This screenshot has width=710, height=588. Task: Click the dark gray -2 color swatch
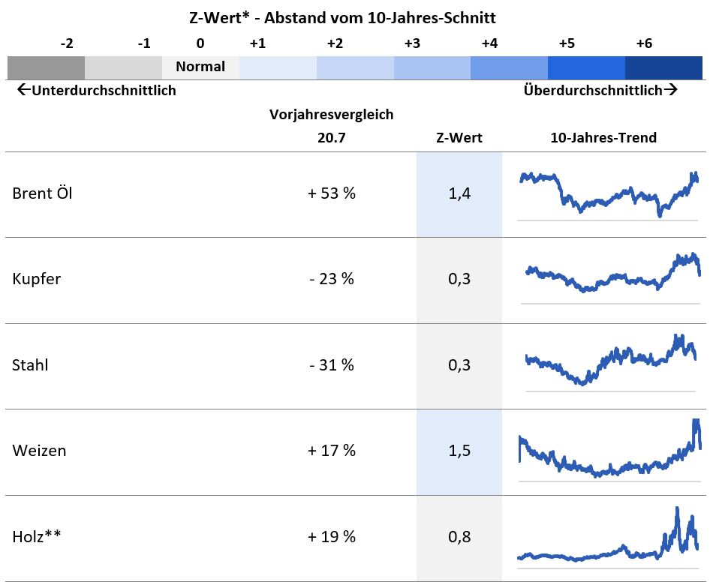tap(46, 67)
